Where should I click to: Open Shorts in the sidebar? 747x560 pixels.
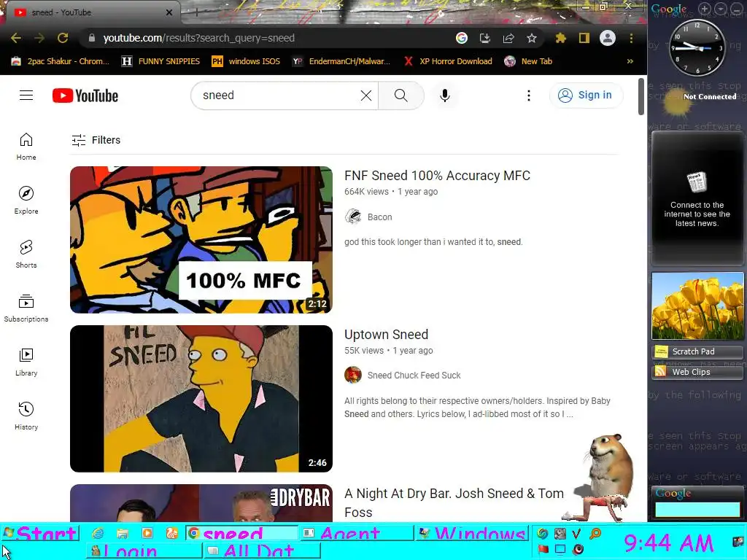[26, 254]
